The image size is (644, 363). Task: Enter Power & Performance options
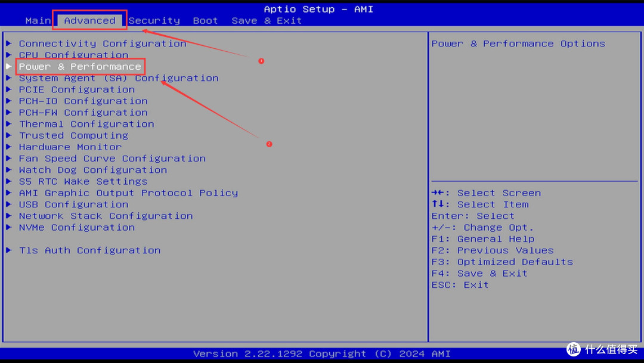(x=80, y=66)
